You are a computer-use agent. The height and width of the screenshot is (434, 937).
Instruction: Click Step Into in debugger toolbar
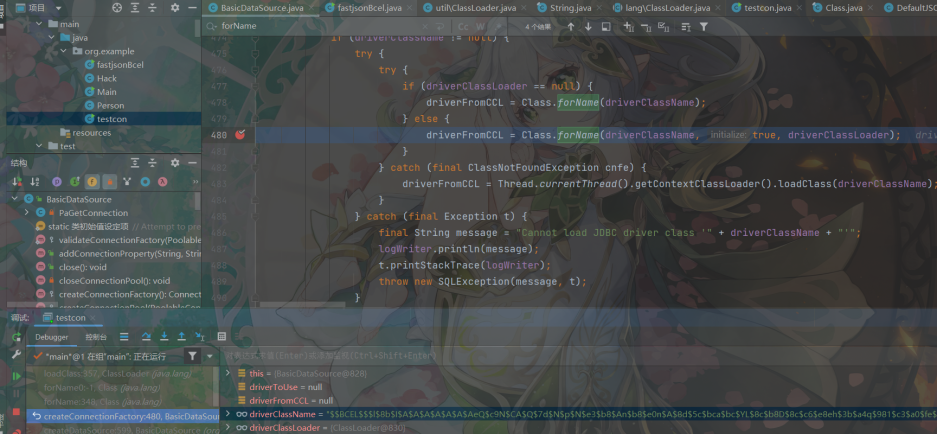(x=164, y=337)
